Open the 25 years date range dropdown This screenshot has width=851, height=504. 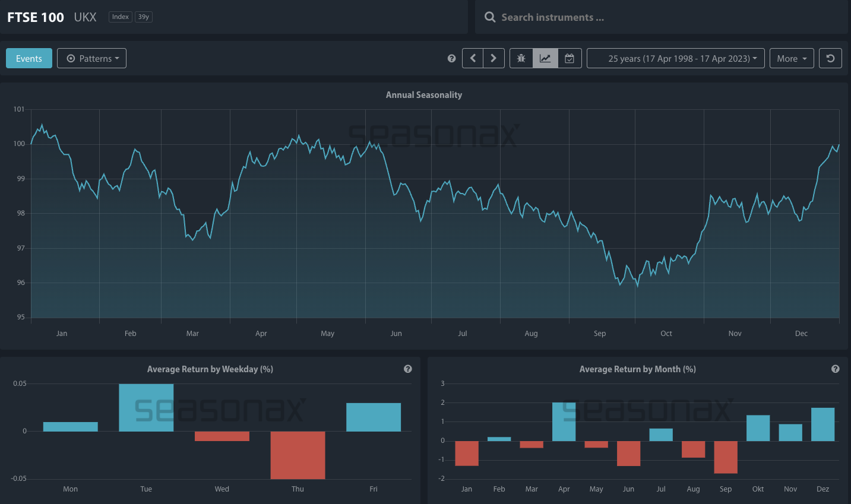click(676, 58)
